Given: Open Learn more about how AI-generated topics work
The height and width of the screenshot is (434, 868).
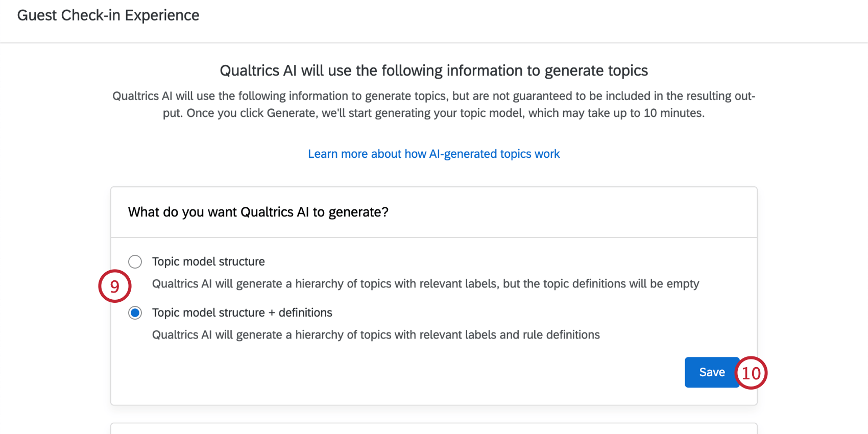Looking at the screenshot, I should coord(433,154).
